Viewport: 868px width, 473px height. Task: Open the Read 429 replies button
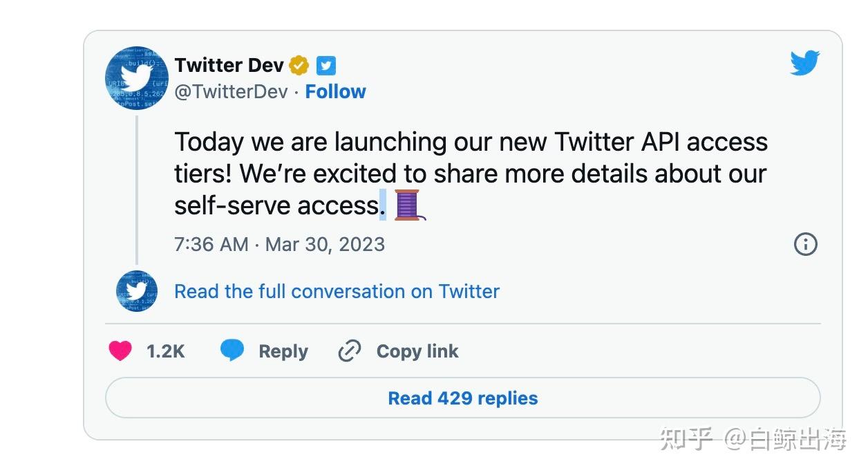[x=462, y=398]
